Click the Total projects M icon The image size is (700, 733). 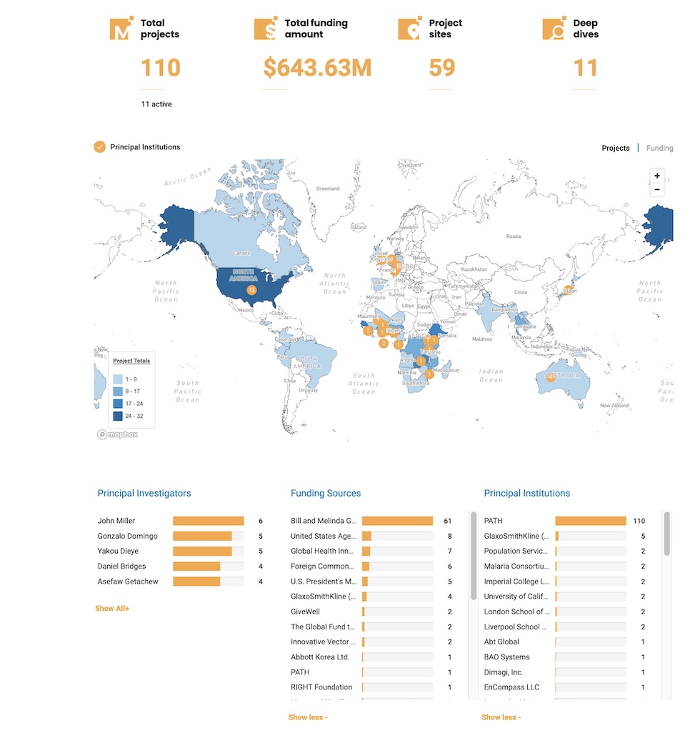click(121, 29)
